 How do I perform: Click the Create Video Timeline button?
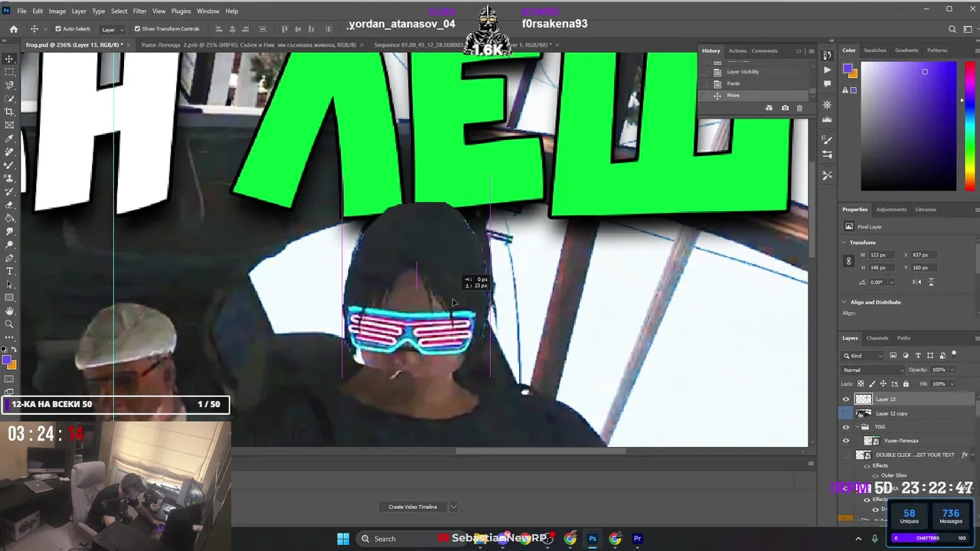pyautogui.click(x=413, y=507)
